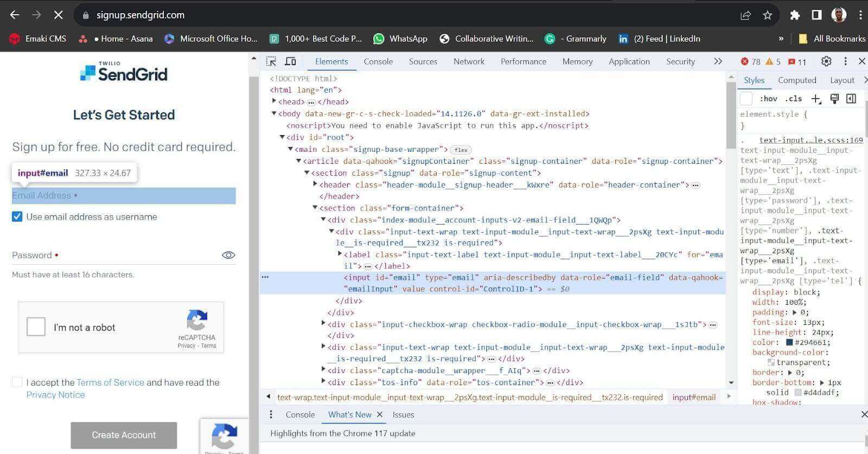Open the Memory tab
Viewport: 868px width, 454px height.
coord(577,61)
